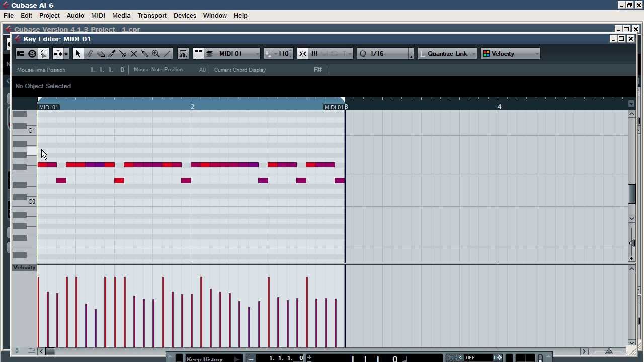Click the note display scroll up arrow

[632, 114]
